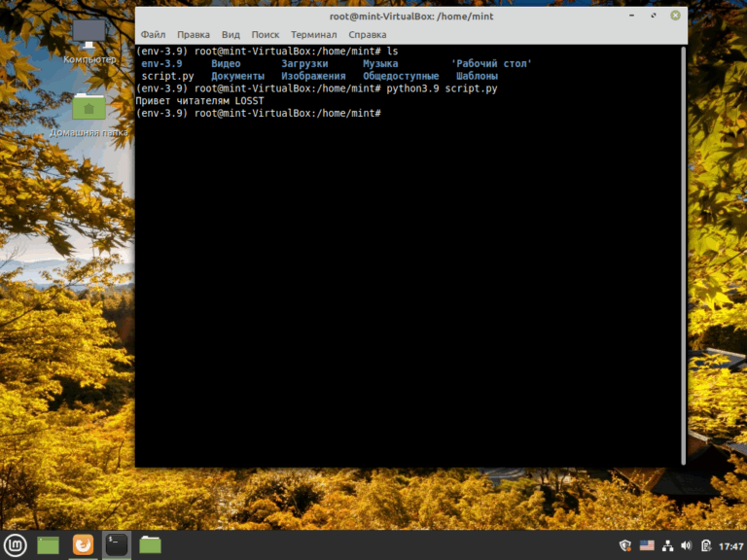Click the script.py file name in the ls output

[x=167, y=76]
